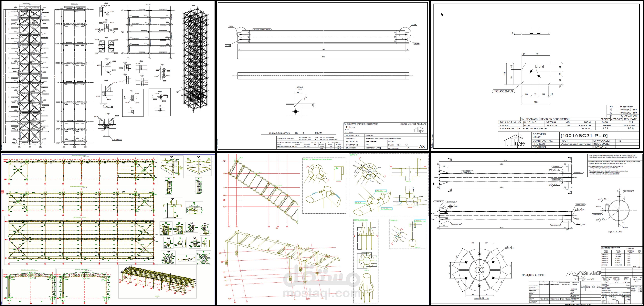Check the first NOK box in Décision row
644x306 pixels.
coord(545,299)
